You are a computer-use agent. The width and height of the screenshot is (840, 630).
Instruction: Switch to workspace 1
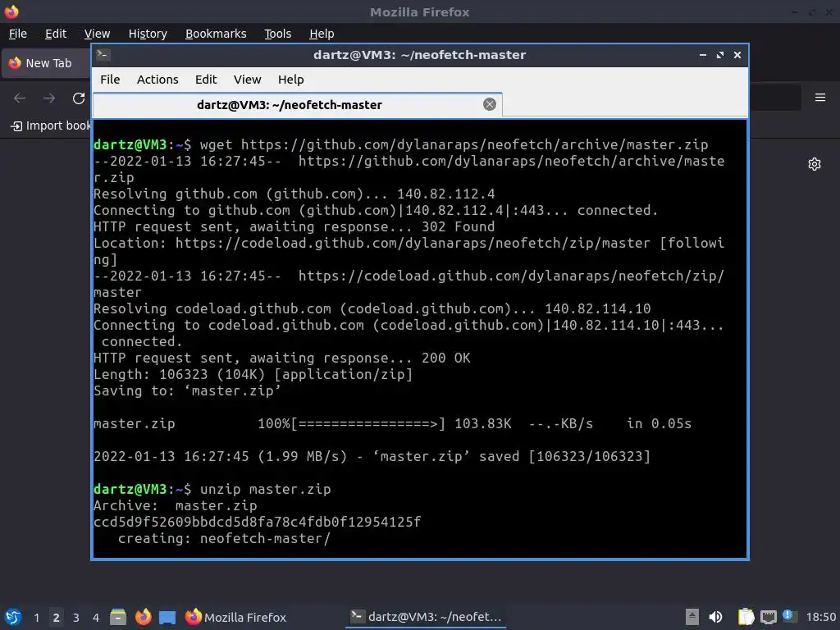point(36,618)
